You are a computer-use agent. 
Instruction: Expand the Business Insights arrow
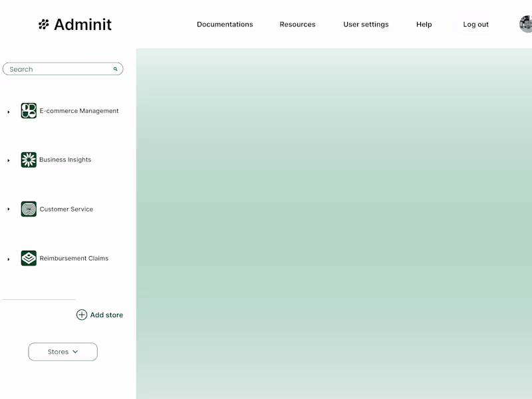click(x=9, y=160)
